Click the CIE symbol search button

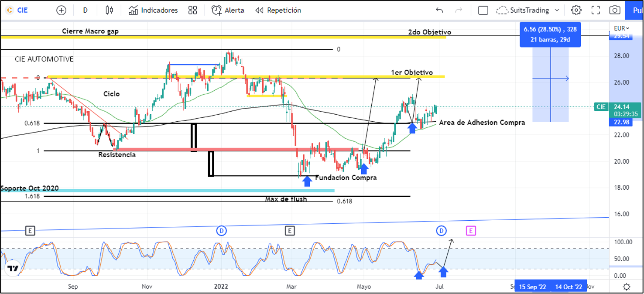coord(17,10)
